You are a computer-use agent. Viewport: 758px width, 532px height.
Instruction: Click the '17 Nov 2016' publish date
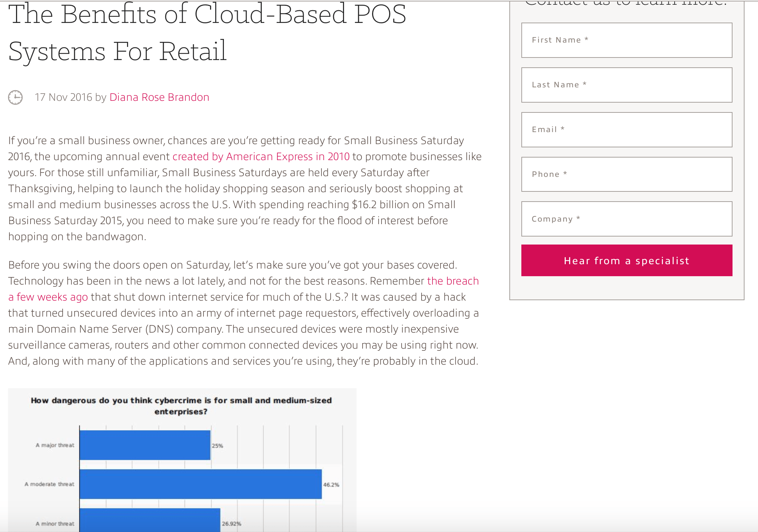(63, 98)
